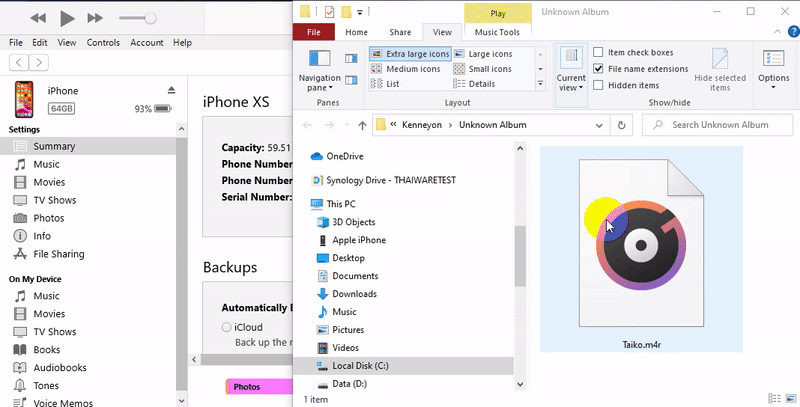Toggle File name extensions checkbox
Screen dimensions: 800x407
point(598,68)
